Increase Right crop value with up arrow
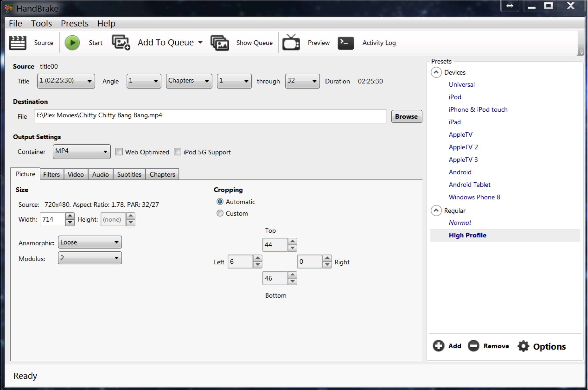This screenshot has height=390, width=588. pyautogui.click(x=327, y=258)
